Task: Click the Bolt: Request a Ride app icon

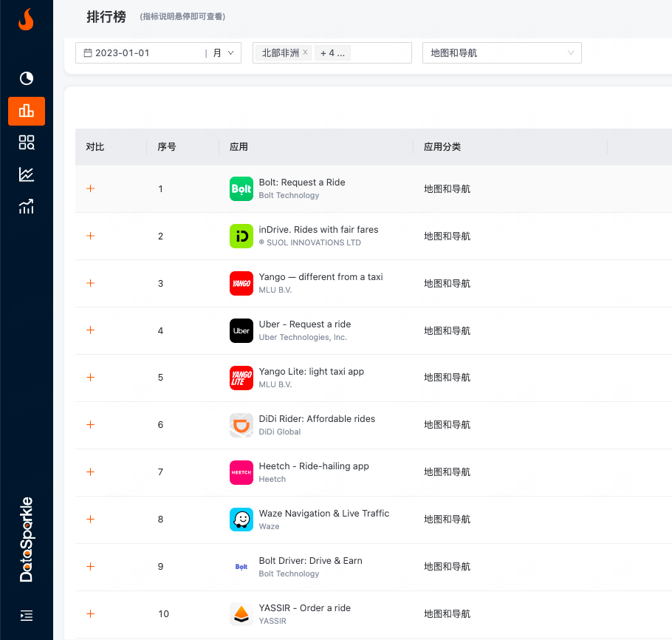Action: click(x=241, y=188)
